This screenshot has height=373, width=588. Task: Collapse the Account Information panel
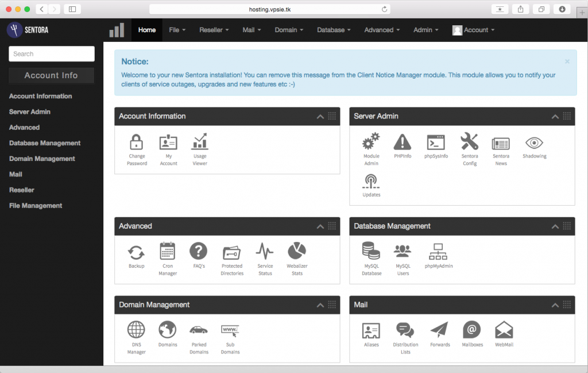tap(320, 117)
